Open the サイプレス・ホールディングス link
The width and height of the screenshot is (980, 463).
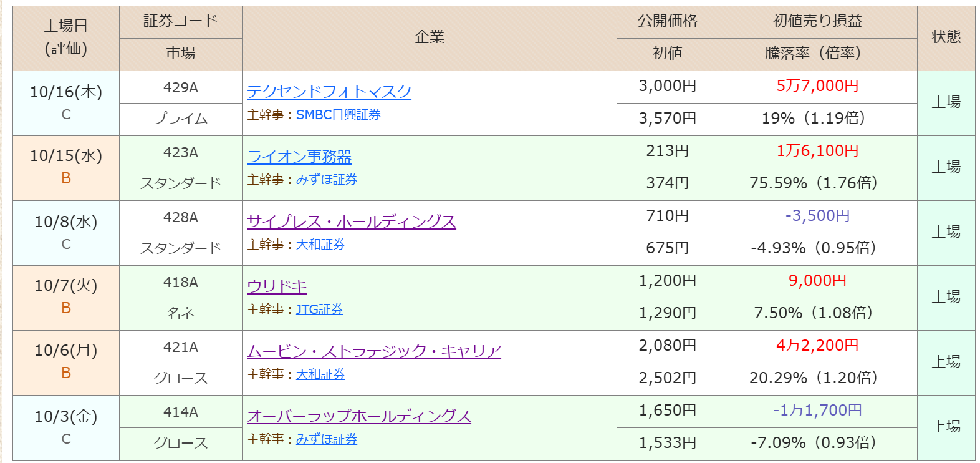point(351,222)
